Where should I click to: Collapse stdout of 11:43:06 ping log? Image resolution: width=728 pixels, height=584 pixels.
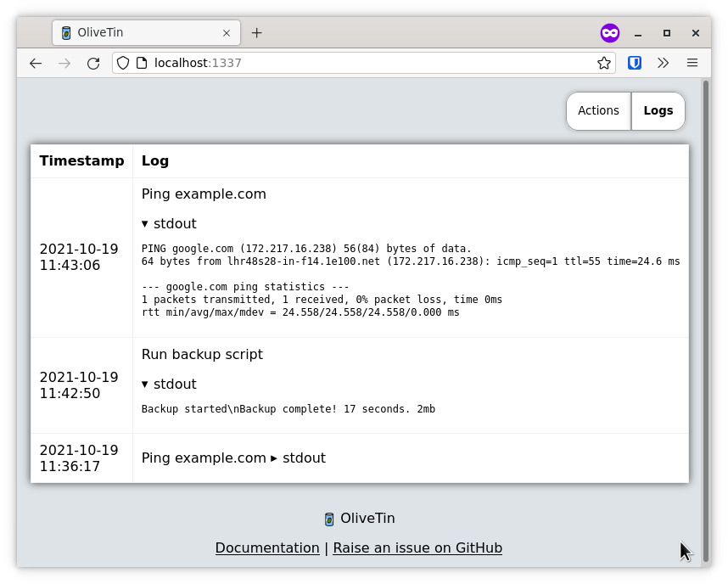click(x=169, y=224)
